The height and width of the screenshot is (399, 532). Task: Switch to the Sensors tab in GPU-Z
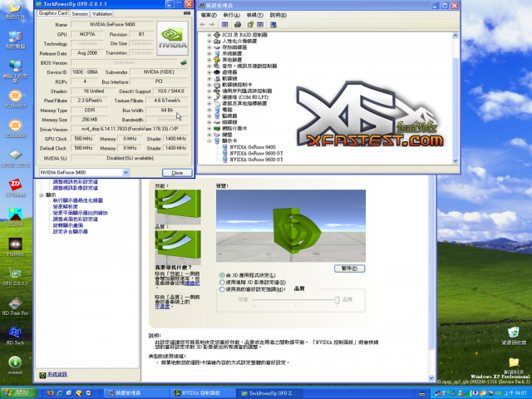click(80, 13)
